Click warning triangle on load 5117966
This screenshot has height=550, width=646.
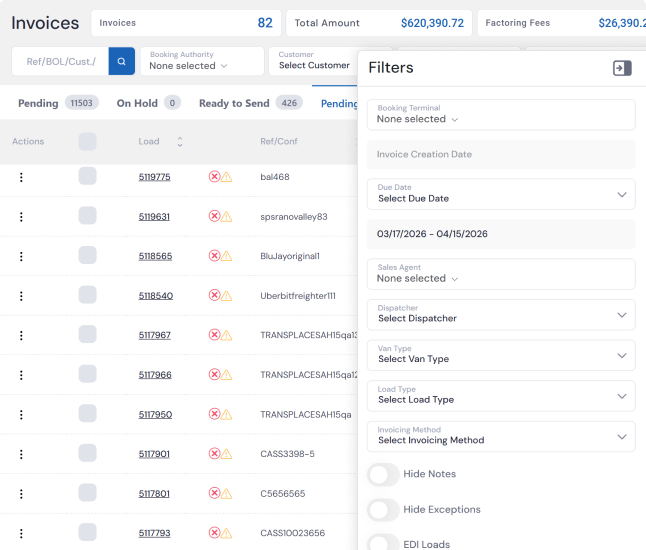(226, 375)
